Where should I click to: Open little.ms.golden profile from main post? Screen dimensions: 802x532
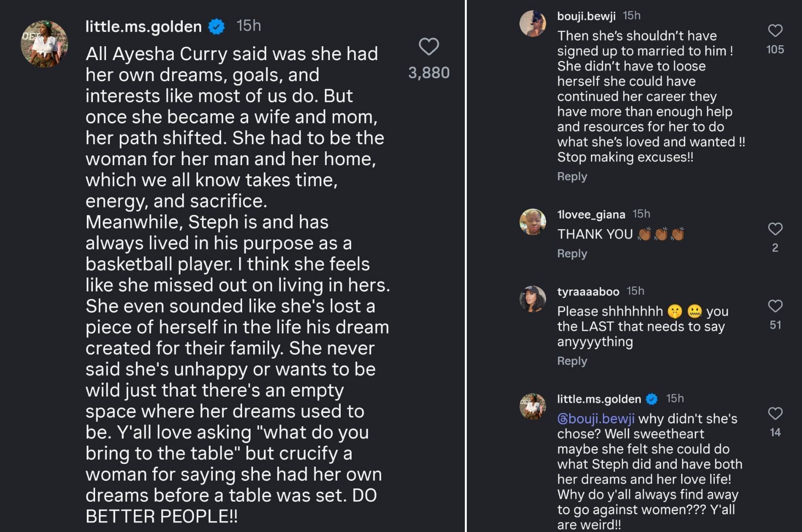point(143,26)
